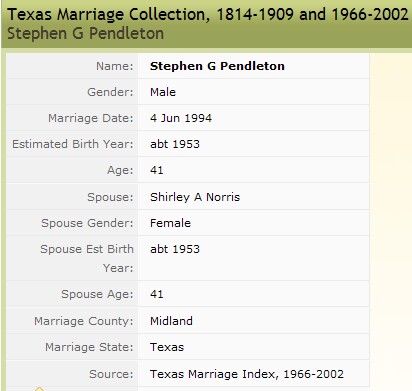Open source Texas Marriage Index, 1966-2002

pos(246,374)
